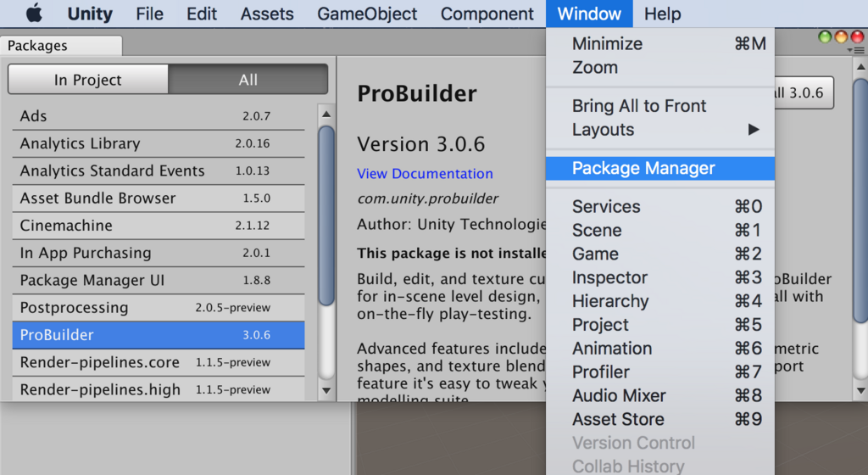This screenshot has width=868, height=475.
Task: Select the Analytics Library package
Action: (159, 143)
